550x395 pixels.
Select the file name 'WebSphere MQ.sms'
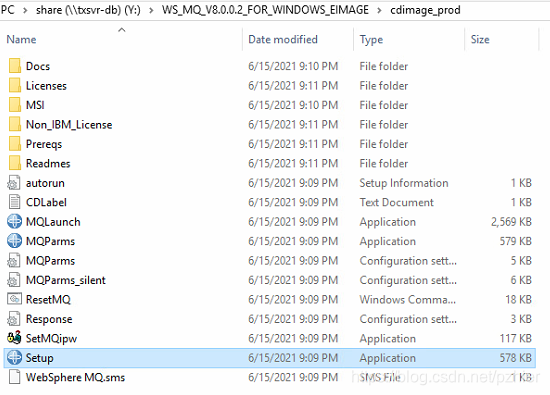[x=75, y=377]
